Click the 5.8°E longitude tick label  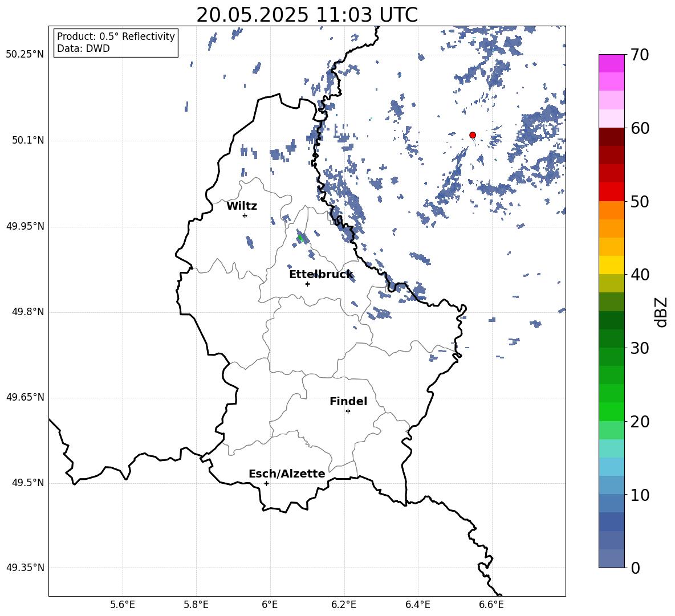tap(196, 605)
